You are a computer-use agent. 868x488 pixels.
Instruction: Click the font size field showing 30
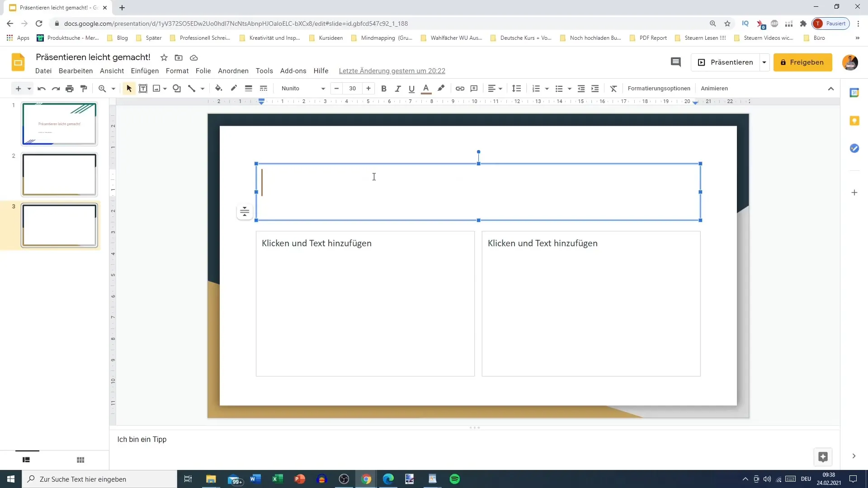tap(353, 89)
